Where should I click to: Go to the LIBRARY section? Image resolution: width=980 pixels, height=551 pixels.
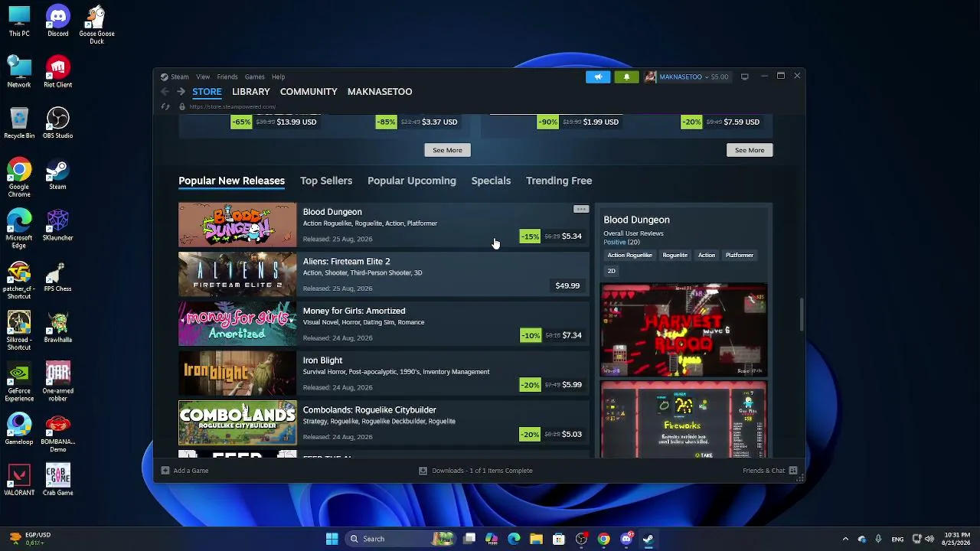point(251,91)
